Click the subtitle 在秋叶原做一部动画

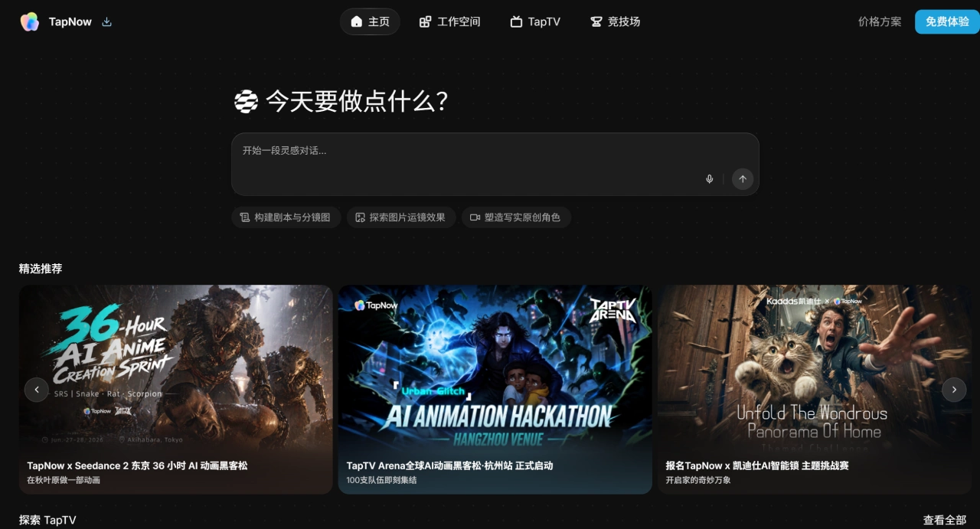point(64,480)
